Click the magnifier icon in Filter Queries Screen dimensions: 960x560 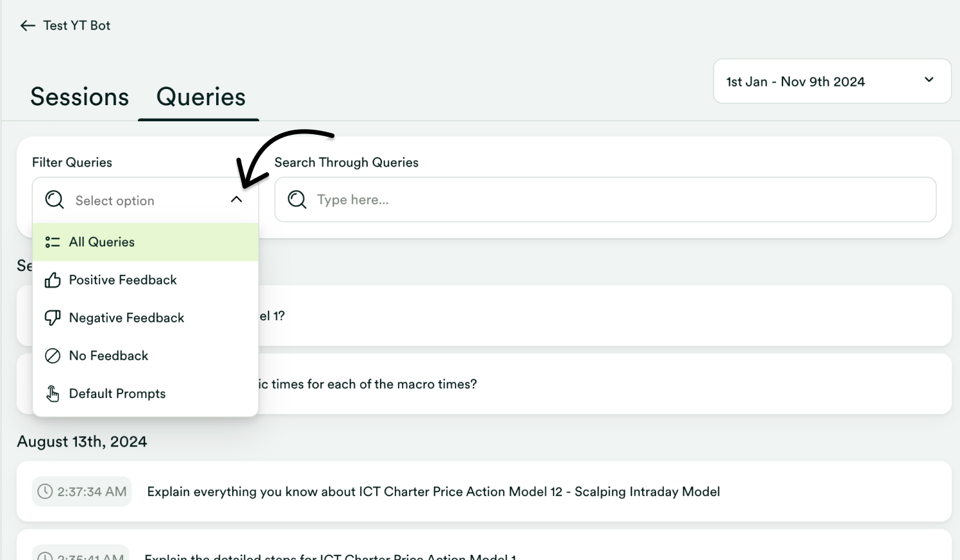coord(54,199)
